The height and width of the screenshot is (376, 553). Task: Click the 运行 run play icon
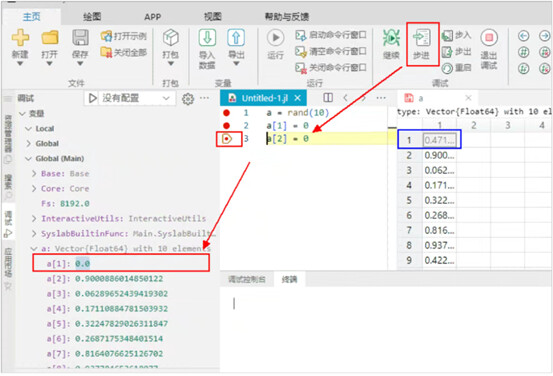click(275, 37)
